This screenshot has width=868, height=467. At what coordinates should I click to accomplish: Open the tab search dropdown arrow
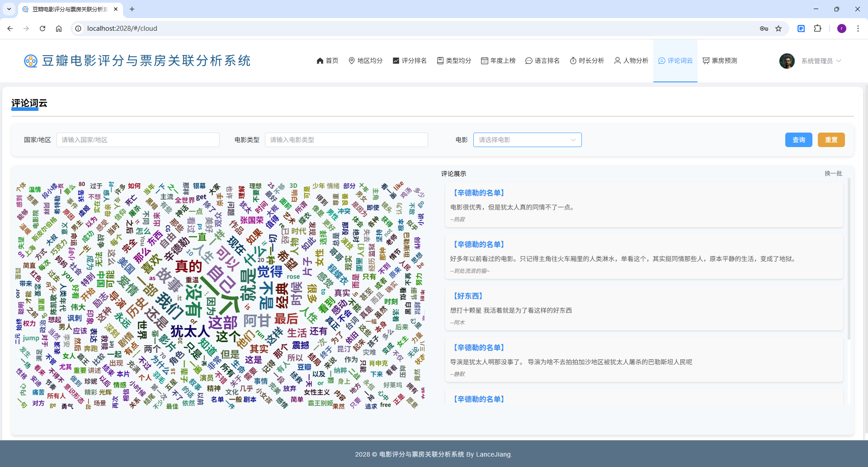click(x=9, y=9)
